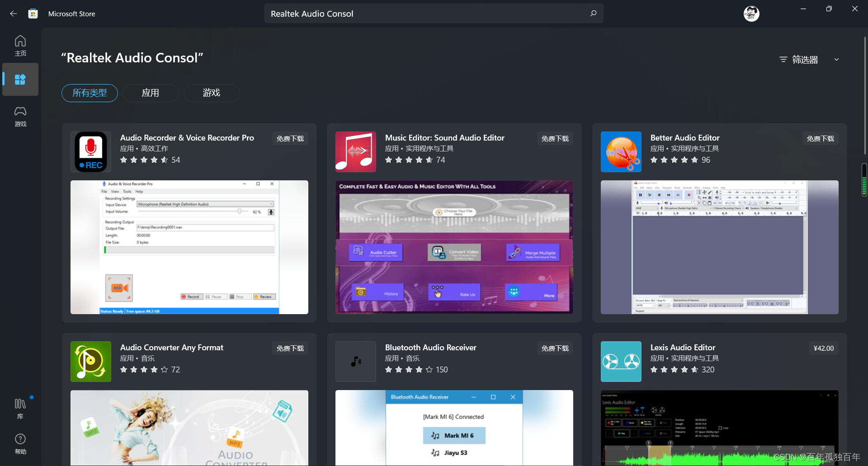Click 免费下载 for Bluetooth Audio Receiver
The image size is (868, 466).
tap(555, 348)
